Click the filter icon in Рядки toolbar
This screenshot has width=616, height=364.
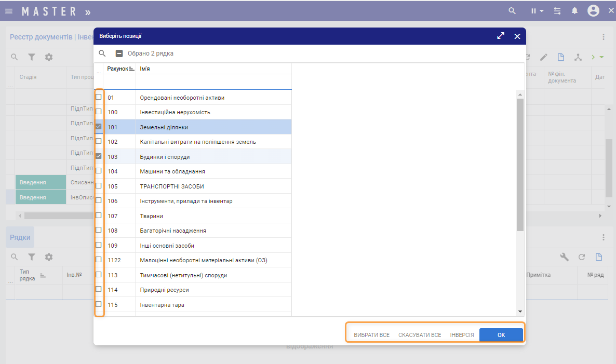tap(32, 257)
